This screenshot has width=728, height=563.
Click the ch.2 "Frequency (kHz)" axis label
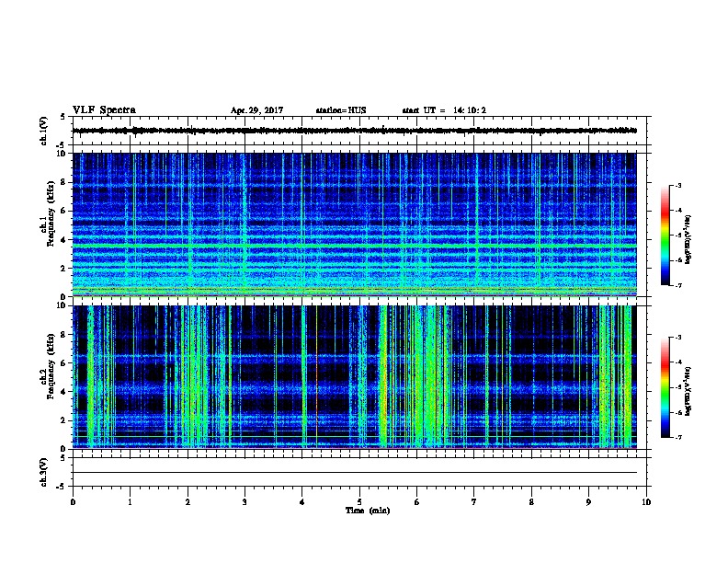click(x=51, y=366)
